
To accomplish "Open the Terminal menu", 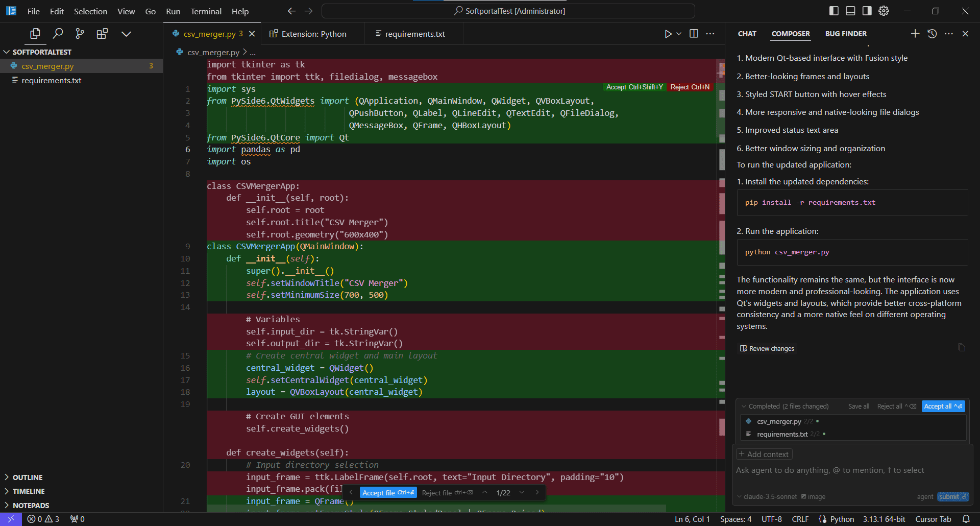I will (206, 11).
